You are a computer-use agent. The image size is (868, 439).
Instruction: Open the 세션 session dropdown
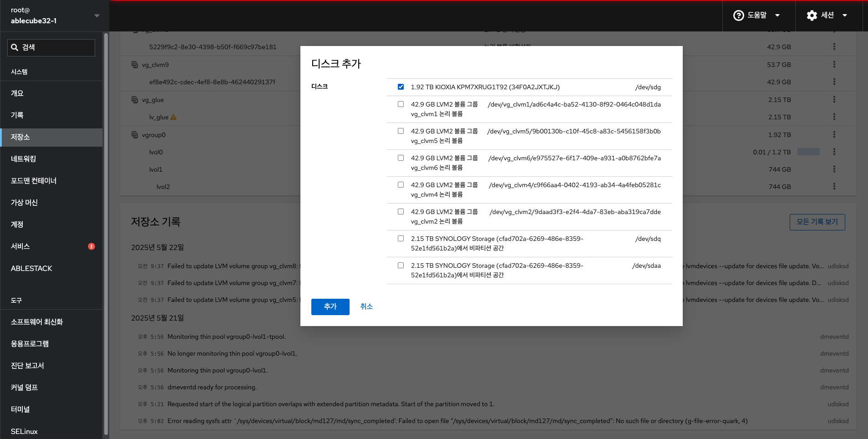pyautogui.click(x=844, y=15)
